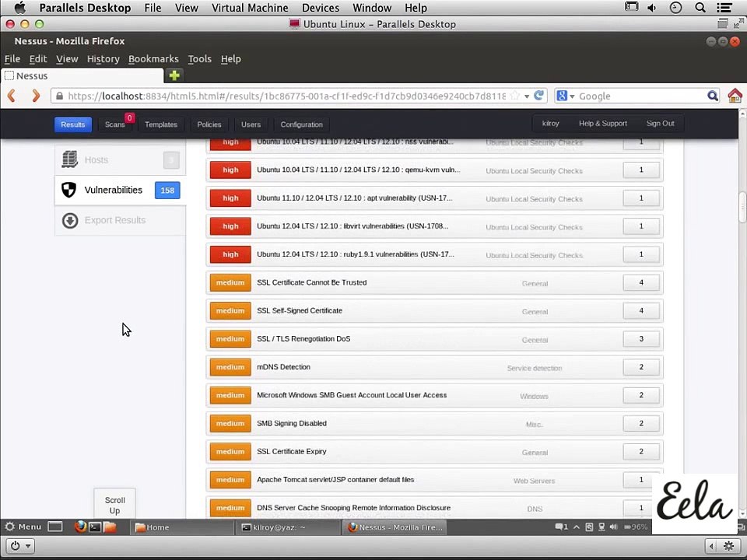Image resolution: width=747 pixels, height=560 pixels.
Task: Open the Users page
Action: 251,124
